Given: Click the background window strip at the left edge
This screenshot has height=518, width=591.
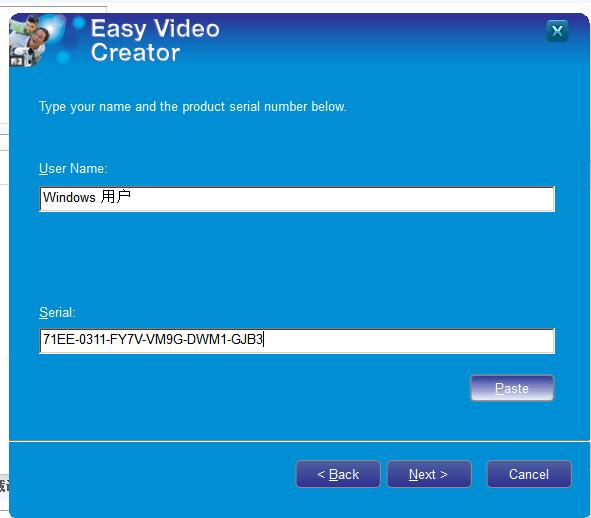Looking at the screenshot, I should click(x=4, y=264).
